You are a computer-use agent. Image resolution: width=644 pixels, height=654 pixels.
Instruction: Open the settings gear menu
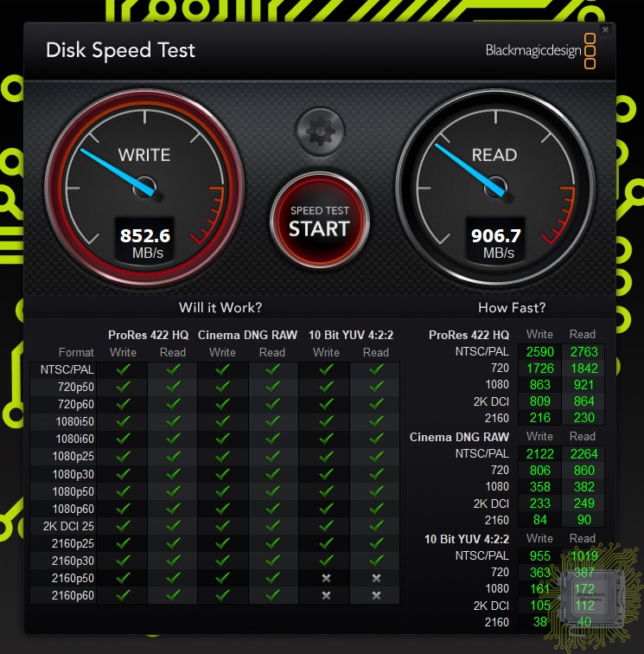coord(320,132)
